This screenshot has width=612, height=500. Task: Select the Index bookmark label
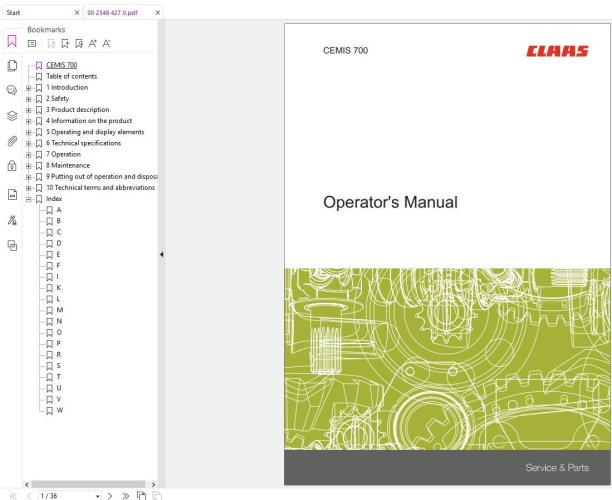[54, 199]
